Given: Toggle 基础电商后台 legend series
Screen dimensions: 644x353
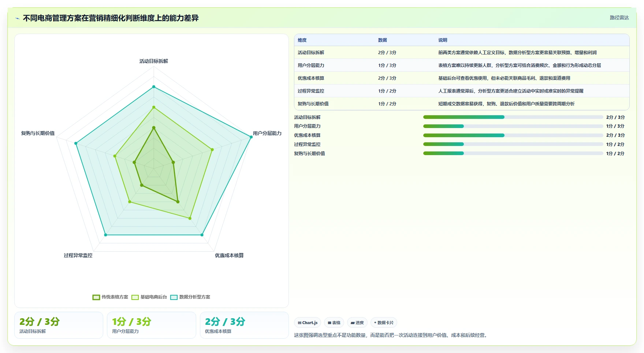Looking at the screenshot, I should [x=149, y=297].
